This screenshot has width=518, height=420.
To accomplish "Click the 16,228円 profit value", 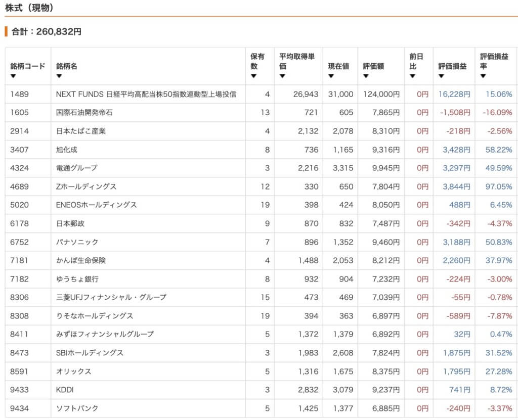I will (454, 94).
